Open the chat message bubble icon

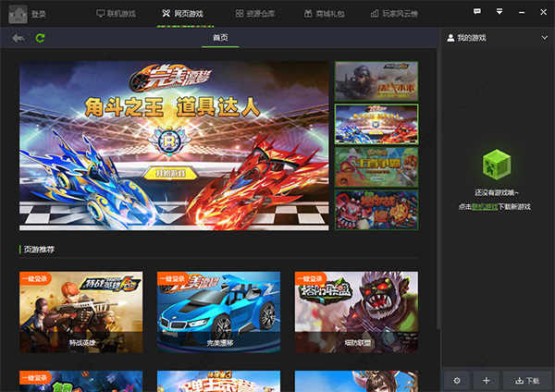pos(477,12)
